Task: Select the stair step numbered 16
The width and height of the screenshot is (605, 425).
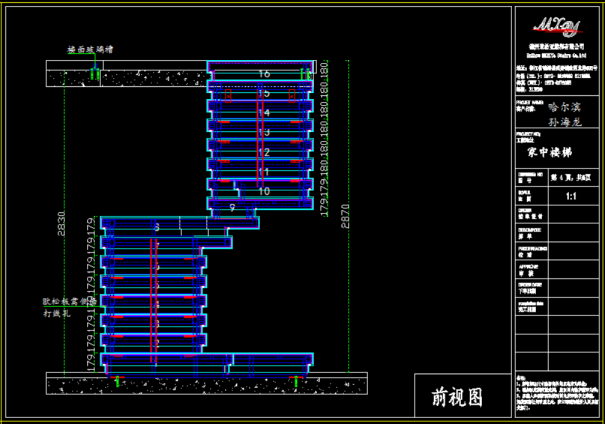Action: click(264, 74)
